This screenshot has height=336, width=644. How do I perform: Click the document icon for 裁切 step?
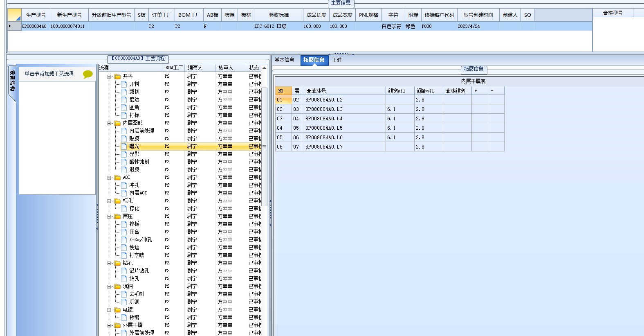click(124, 92)
